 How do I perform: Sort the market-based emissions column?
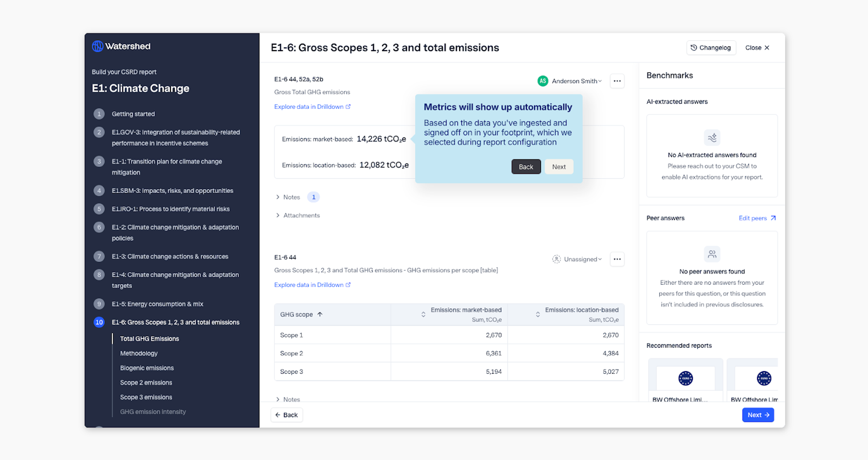pyautogui.click(x=423, y=314)
